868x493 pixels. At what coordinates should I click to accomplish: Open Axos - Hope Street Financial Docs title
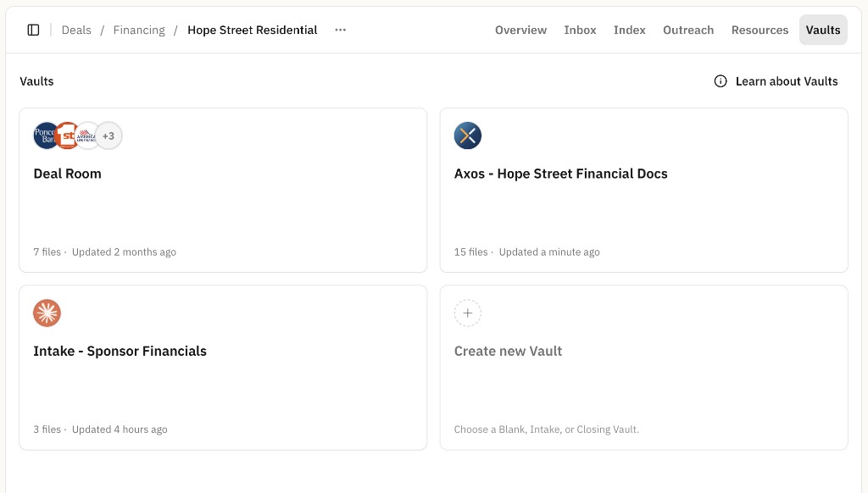click(561, 174)
